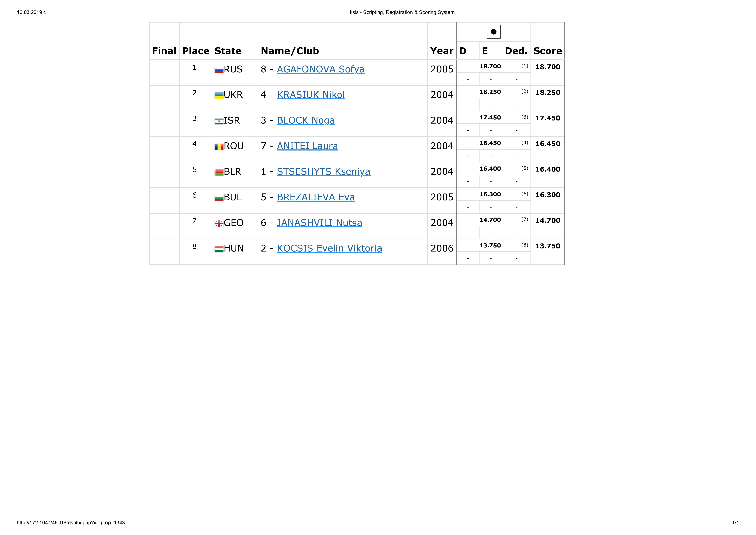Click the Georgian flag icon

(x=219, y=224)
